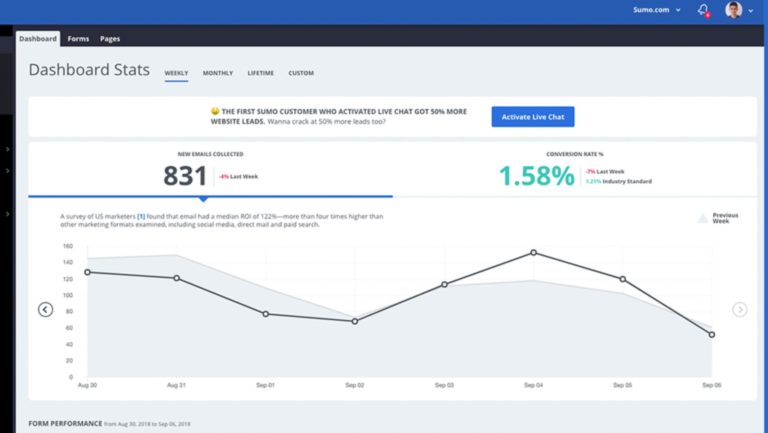
Task: Click the smiley emoji in the banner
Action: click(x=215, y=111)
